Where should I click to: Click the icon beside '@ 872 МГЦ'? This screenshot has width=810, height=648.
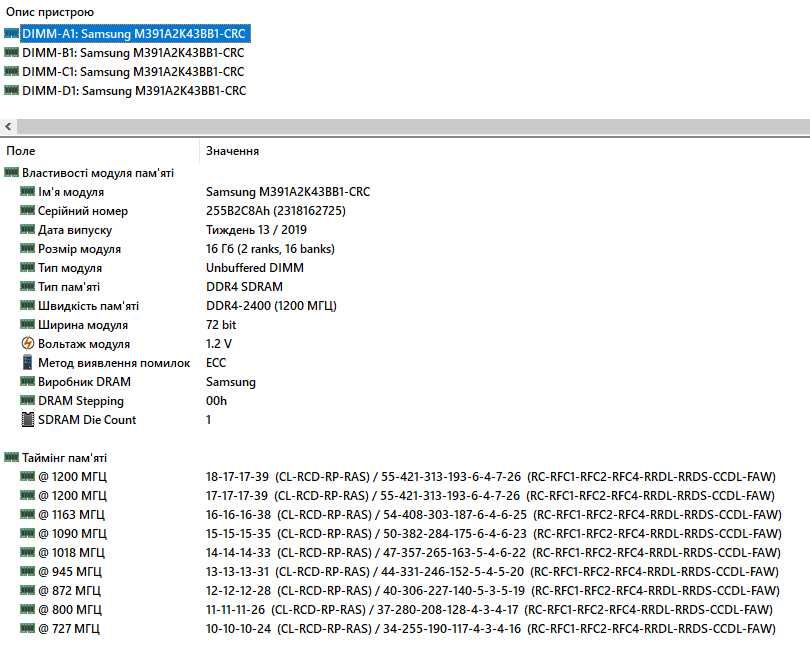pos(27,590)
